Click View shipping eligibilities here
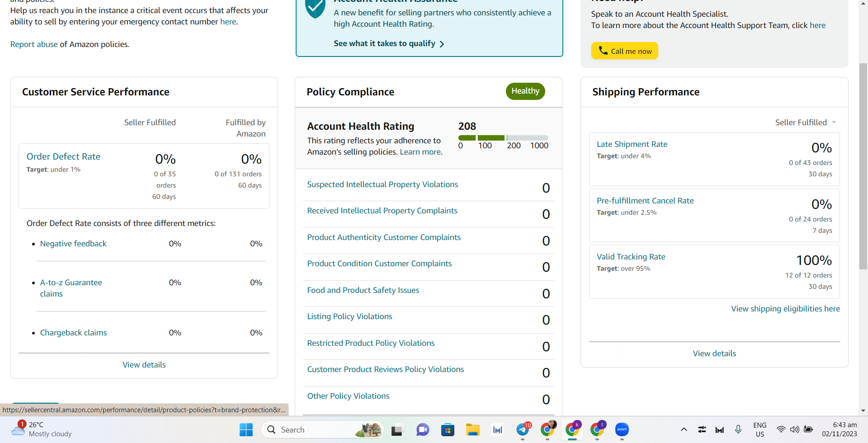 coord(785,309)
